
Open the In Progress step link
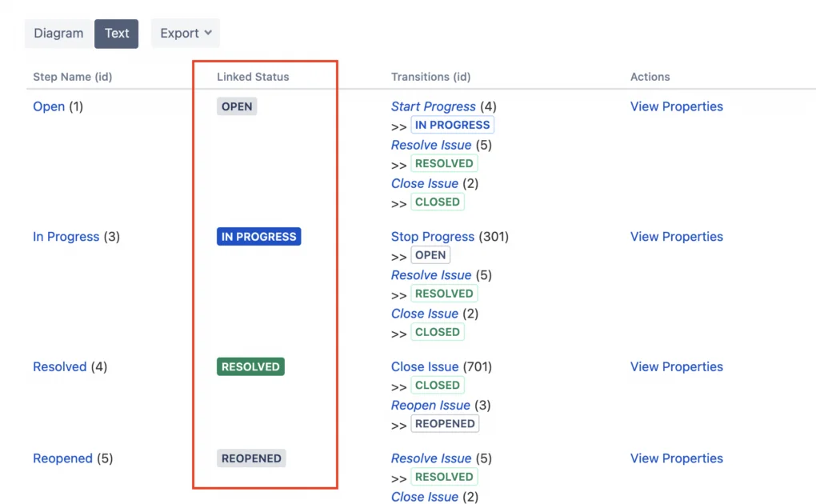click(x=66, y=236)
